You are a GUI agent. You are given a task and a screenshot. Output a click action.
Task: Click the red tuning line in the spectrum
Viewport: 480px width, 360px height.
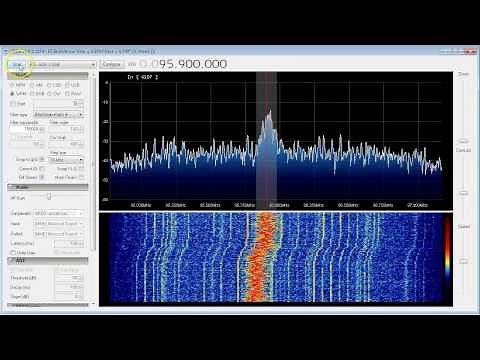point(266,140)
